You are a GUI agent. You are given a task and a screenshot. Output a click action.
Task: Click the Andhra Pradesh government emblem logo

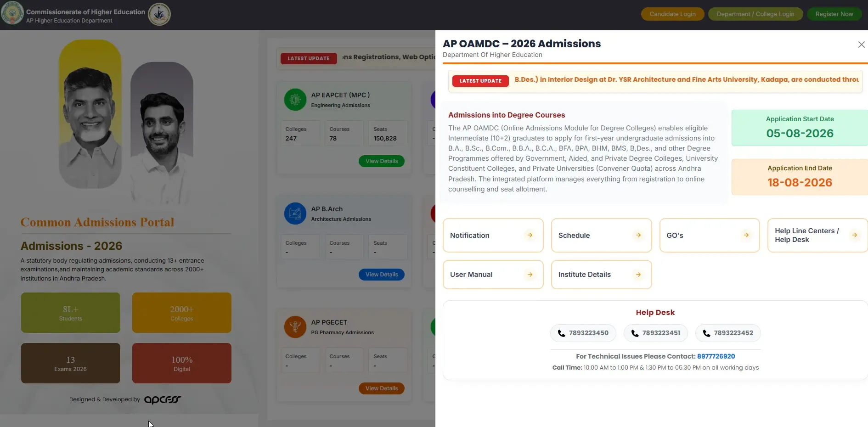point(12,13)
